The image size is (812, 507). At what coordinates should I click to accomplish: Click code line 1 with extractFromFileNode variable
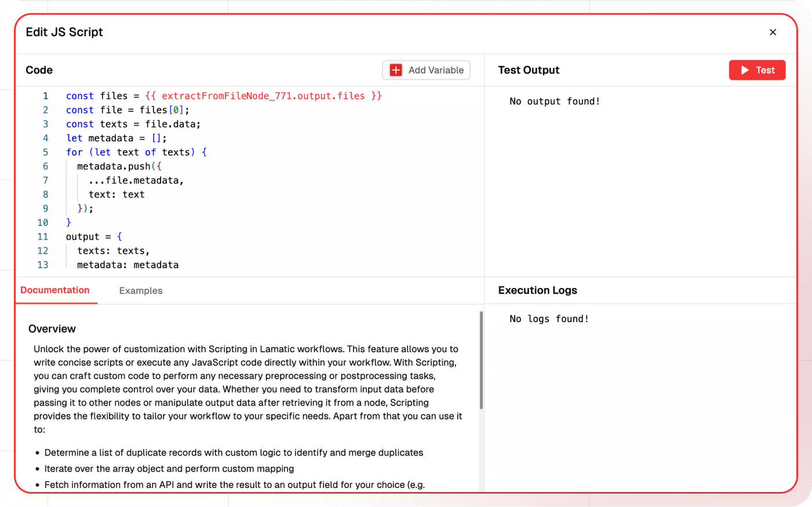tap(224, 96)
